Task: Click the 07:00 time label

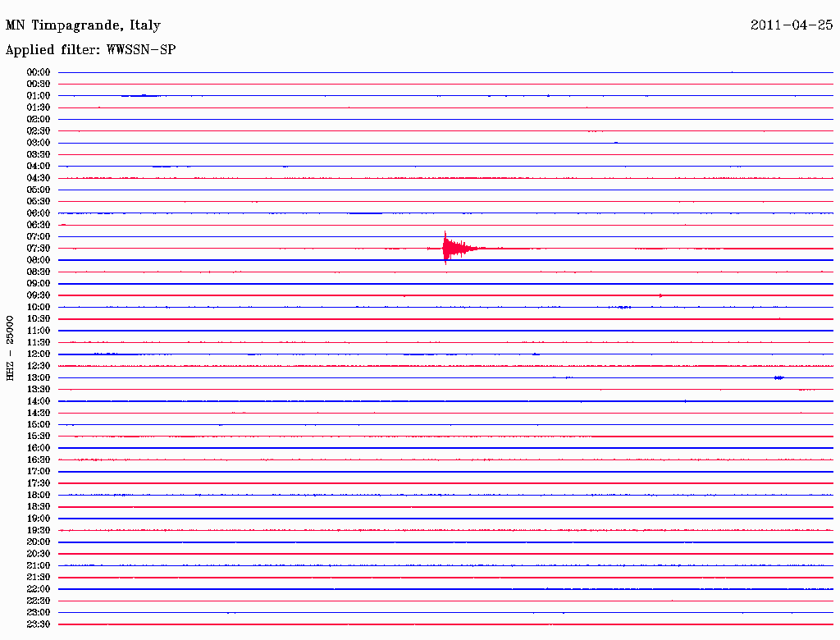Action: pyautogui.click(x=39, y=236)
